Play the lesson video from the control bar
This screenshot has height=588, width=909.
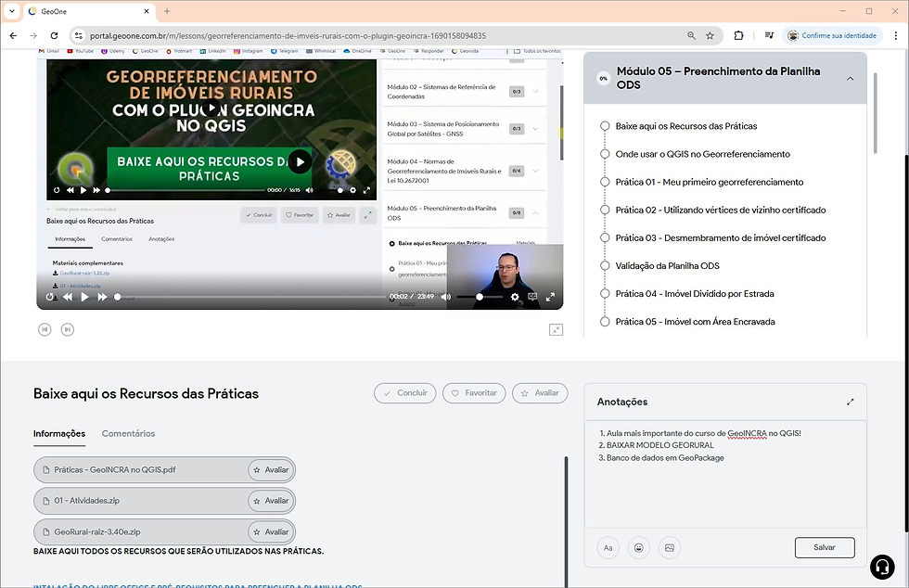coord(84,297)
